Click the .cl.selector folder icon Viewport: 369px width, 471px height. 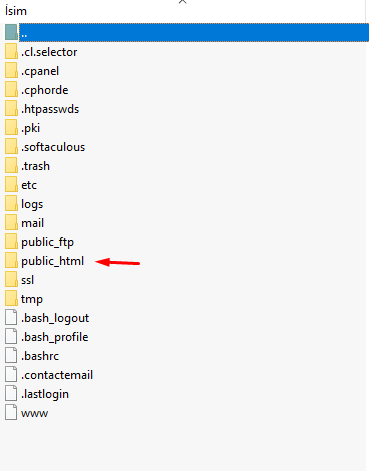(11, 52)
